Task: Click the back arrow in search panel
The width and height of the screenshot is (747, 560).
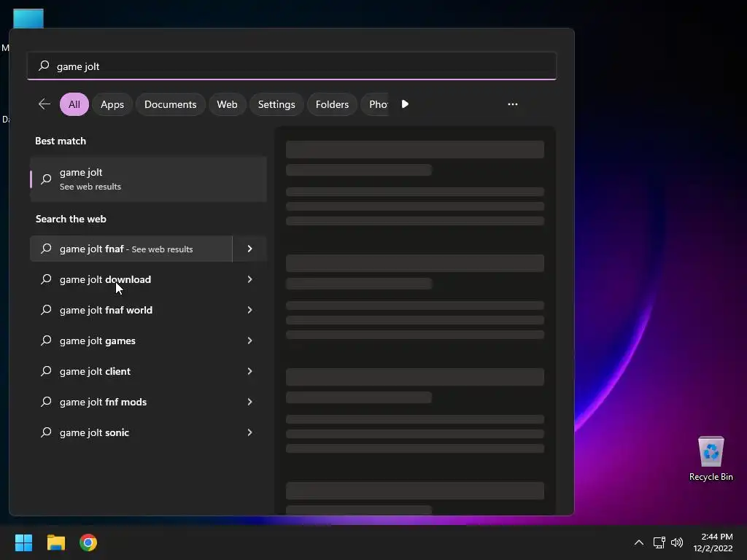Action: tap(44, 104)
